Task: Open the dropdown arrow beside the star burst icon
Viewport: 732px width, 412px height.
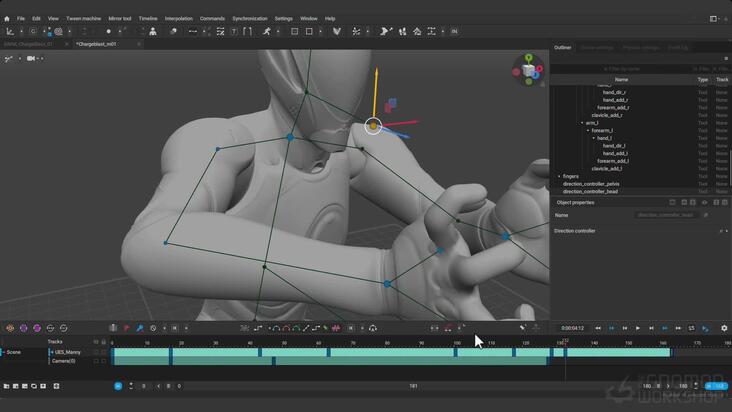Action: pyautogui.click(x=368, y=32)
